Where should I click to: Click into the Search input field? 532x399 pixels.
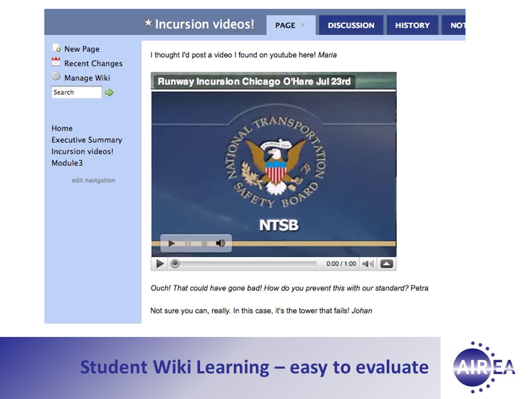(x=76, y=93)
